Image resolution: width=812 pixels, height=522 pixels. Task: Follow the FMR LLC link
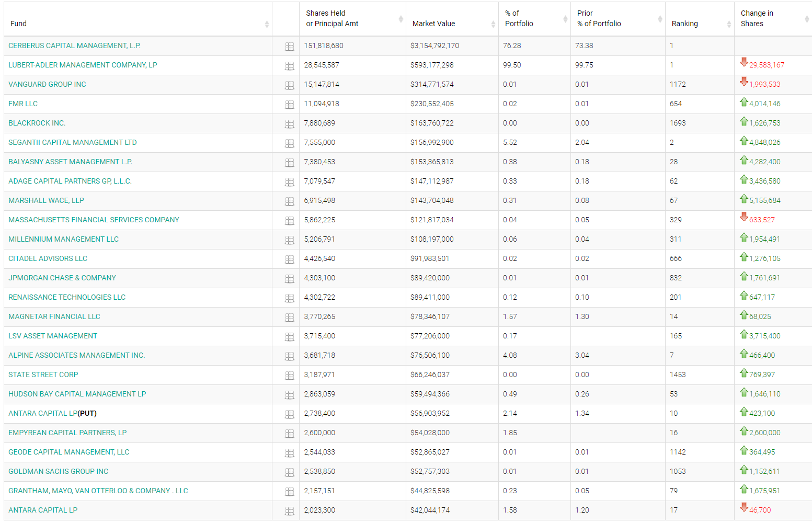click(x=23, y=104)
